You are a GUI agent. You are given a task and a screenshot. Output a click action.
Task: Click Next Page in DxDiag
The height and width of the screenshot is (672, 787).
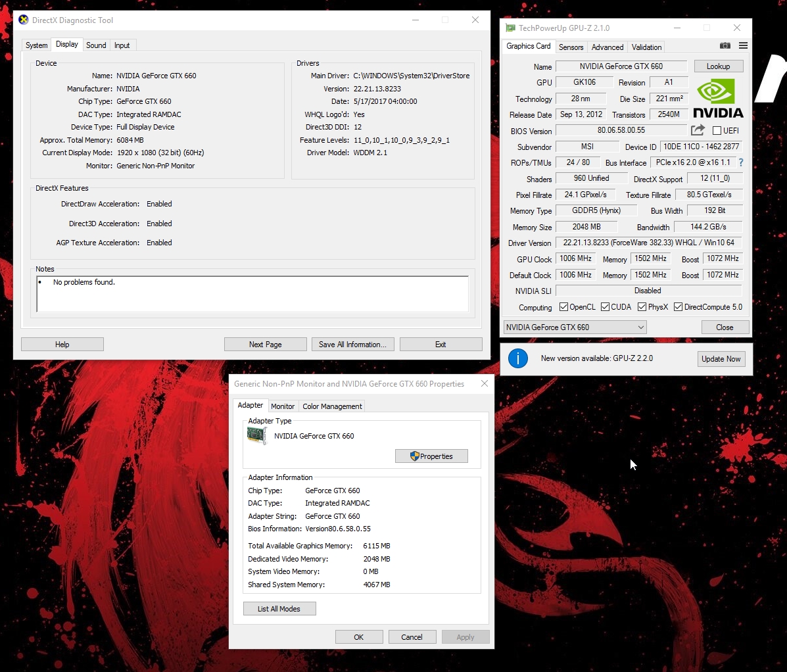(265, 345)
